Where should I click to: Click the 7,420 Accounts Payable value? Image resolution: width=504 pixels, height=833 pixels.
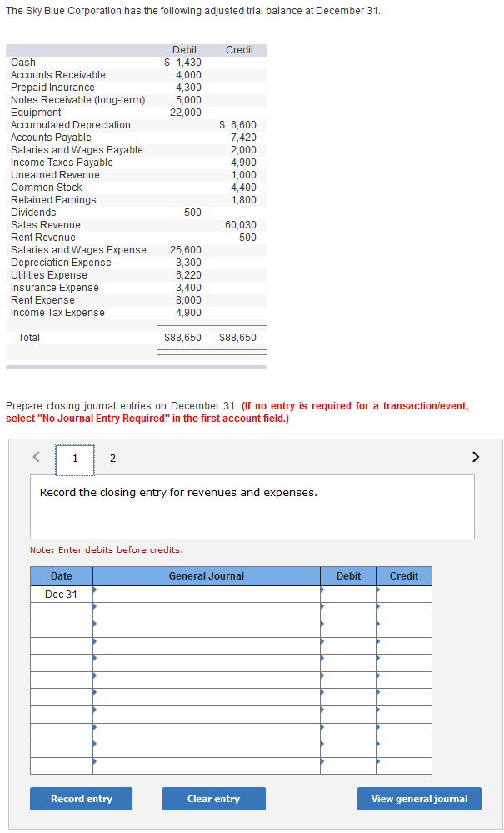[x=243, y=137]
